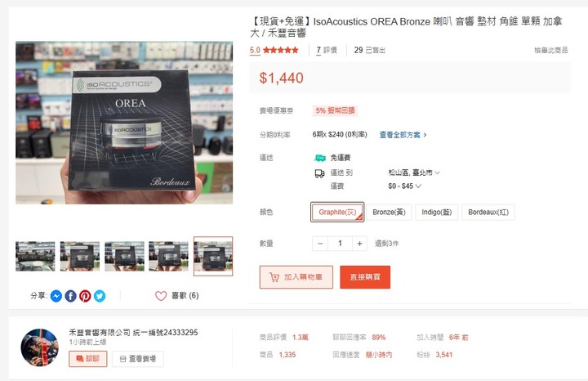The width and height of the screenshot is (588, 381).
Task: Share product on Twitter icon
Action: pos(100,296)
